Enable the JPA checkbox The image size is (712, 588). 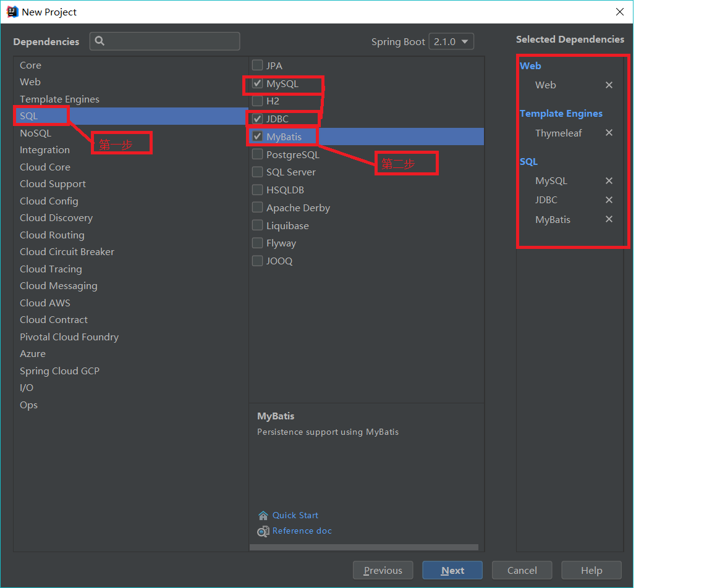point(258,65)
